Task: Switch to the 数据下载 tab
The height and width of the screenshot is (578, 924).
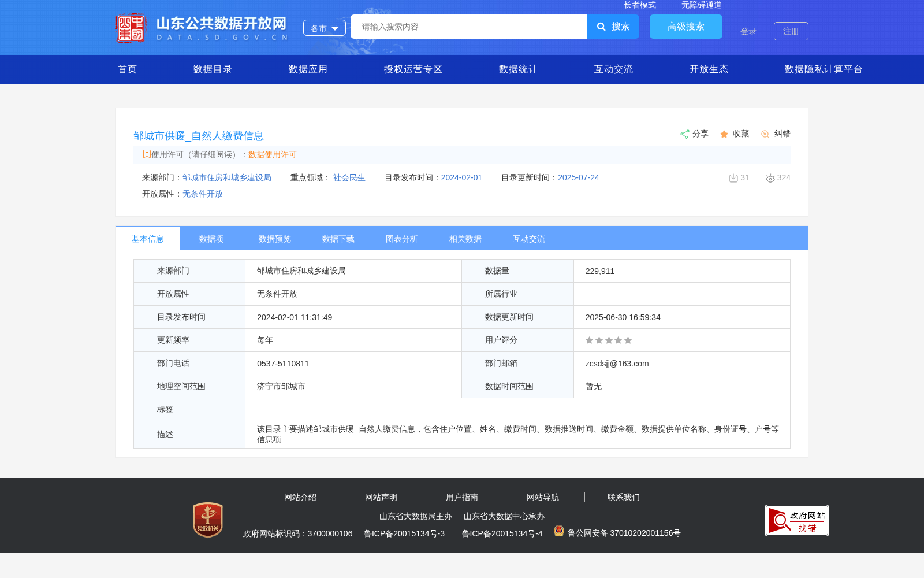Action: coord(338,239)
